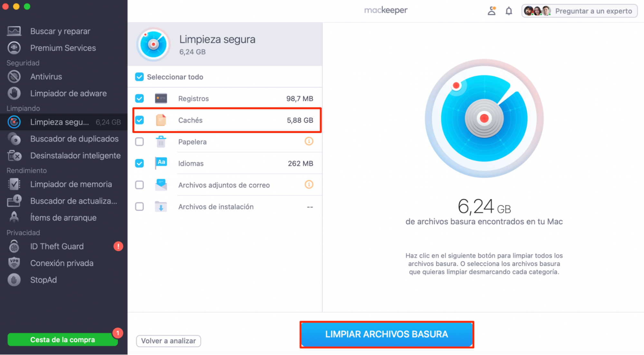
Task: Click the mackeeper logo title
Action: click(x=386, y=10)
